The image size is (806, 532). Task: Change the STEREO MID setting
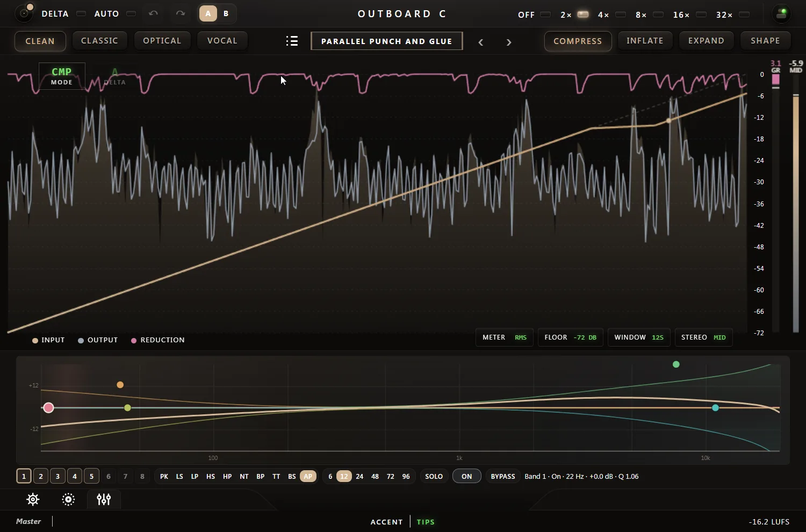(x=703, y=337)
